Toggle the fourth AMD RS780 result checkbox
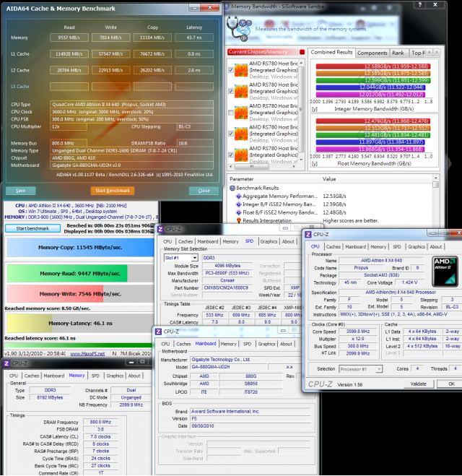462x476 pixels. coord(231,134)
